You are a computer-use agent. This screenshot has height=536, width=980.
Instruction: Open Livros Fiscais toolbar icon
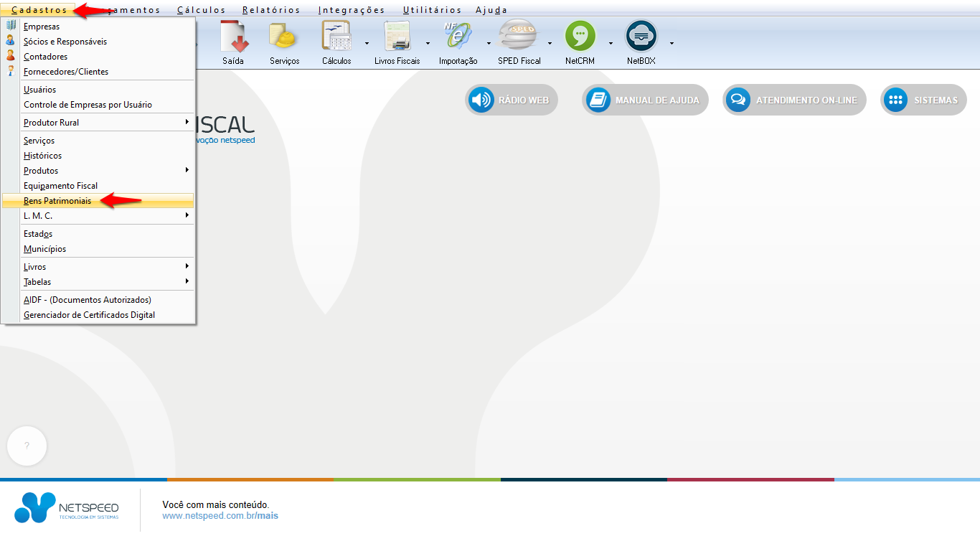[397, 42]
